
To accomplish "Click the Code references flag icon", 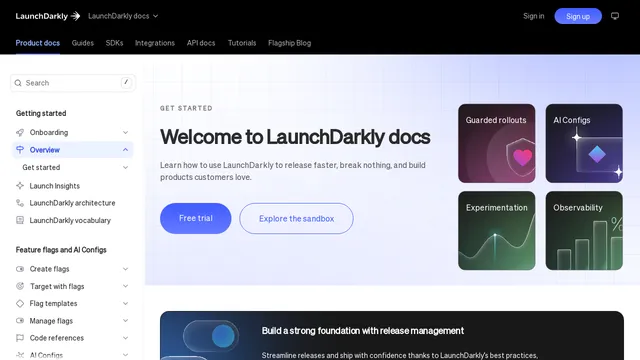I will pyautogui.click(x=20, y=338).
